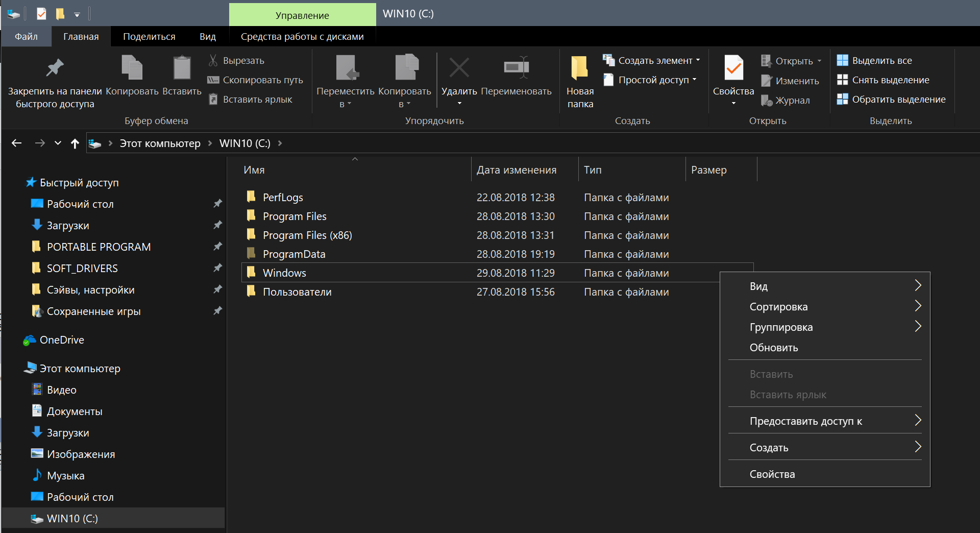
Task: Select the PerfLogs folder name
Action: (283, 198)
